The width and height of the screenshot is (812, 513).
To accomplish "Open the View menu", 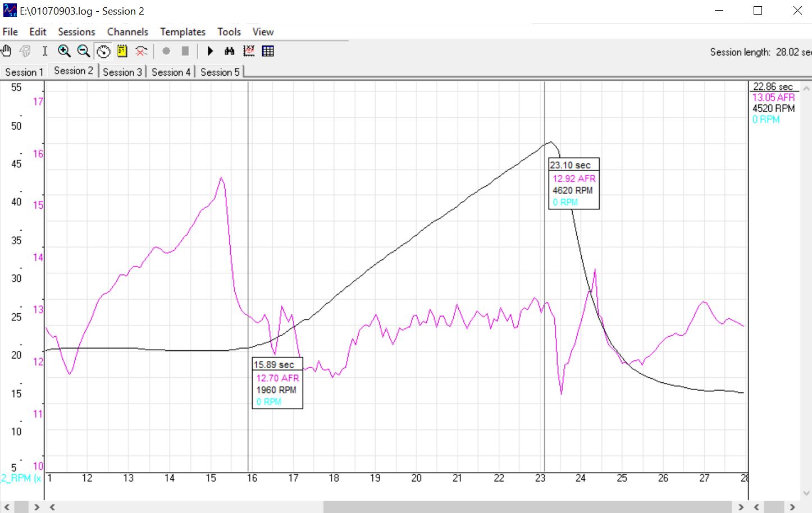I will tap(263, 32).
